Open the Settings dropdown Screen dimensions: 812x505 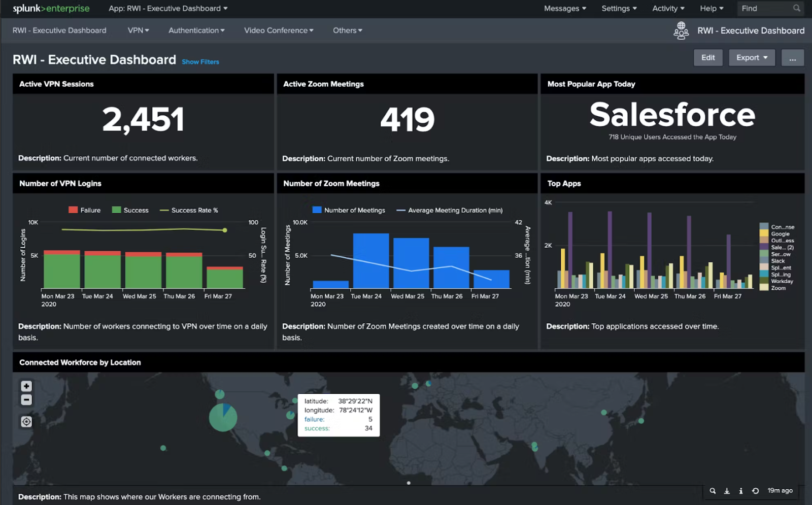[619, 9]
